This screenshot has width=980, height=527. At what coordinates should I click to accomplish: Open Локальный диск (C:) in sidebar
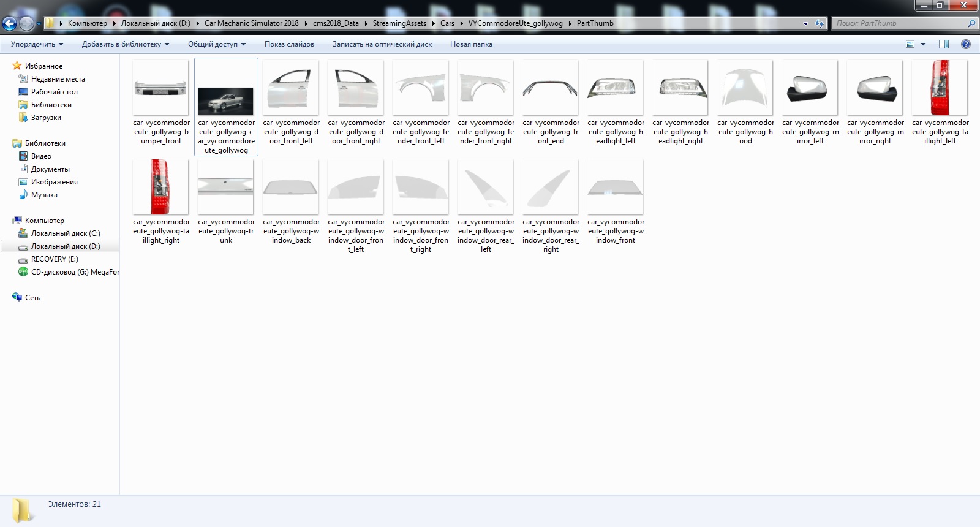click(65, 233)
